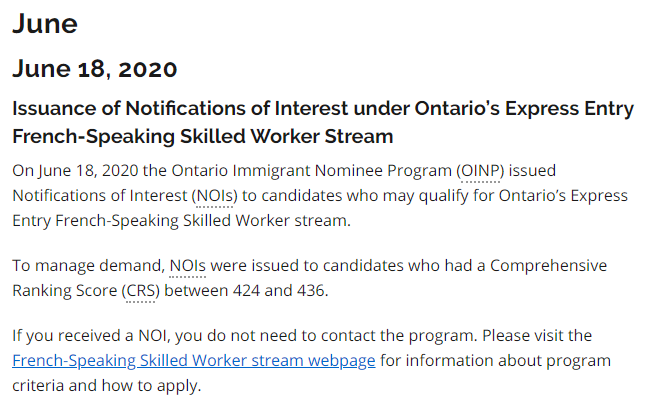Click the 'To manage demand' phrase
Image resolution: width=652 pixels, height=404 pixels.
coord(86,265)
